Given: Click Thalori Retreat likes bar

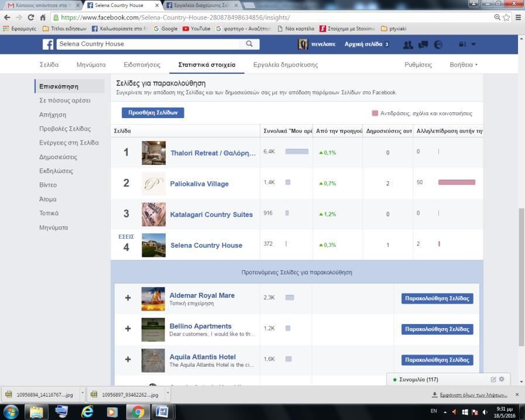Looking at the screenshot, I should tap(297, 152).
